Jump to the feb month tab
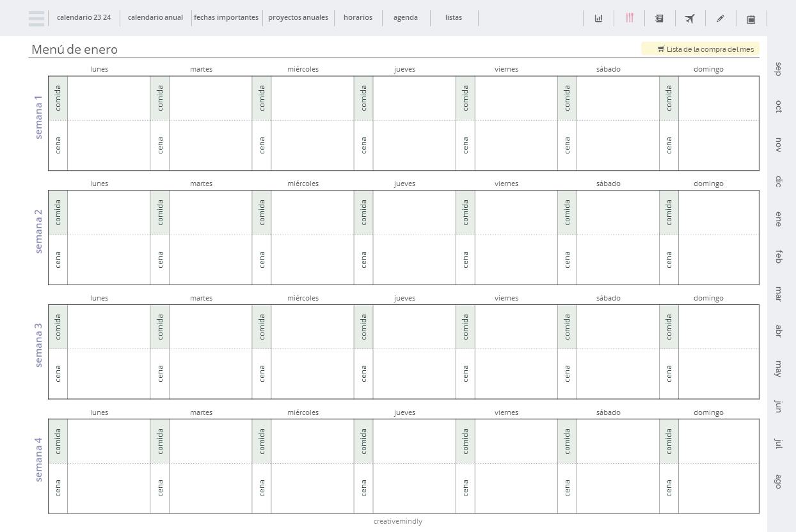Screen dimensions: 796x532 778,256
